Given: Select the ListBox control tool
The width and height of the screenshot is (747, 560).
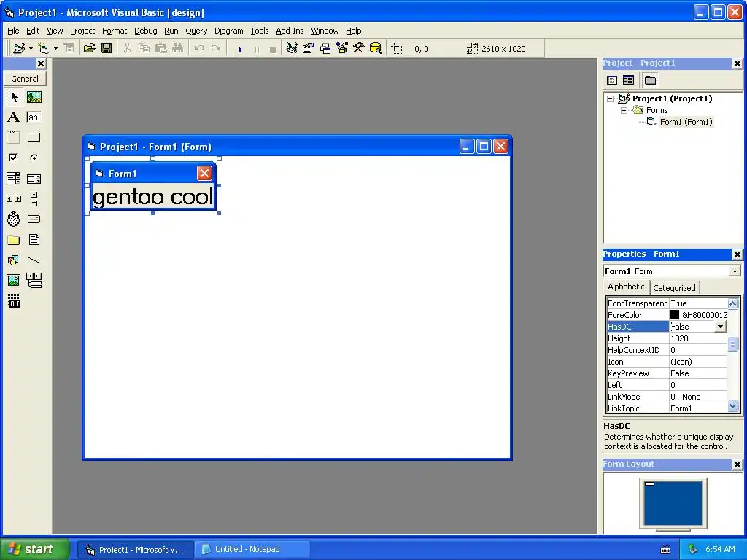Looking at the screenshot, I should (x=34, y=179).
